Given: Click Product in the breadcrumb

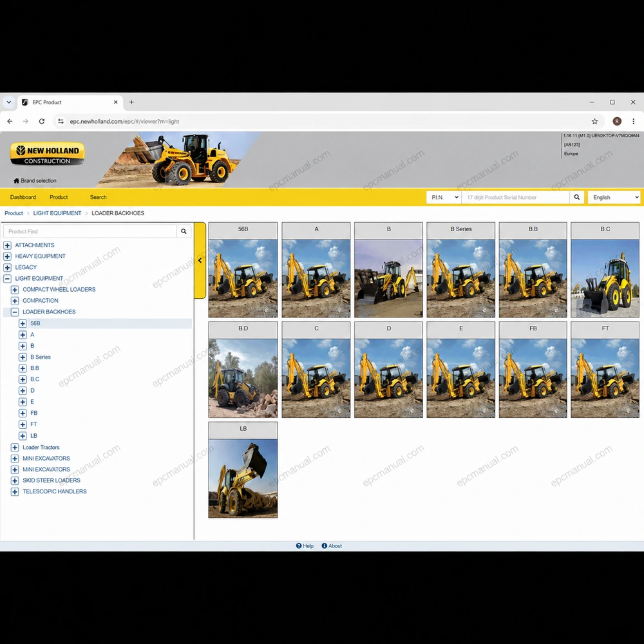Looking at the screenshot, I should [x=14, y=213].
